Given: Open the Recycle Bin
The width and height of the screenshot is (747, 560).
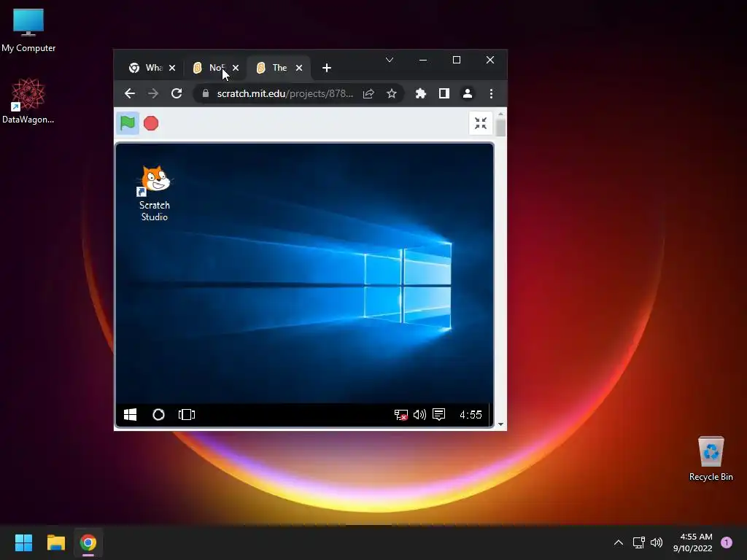Looking at the screenshot, I should [x=711, y=458].
